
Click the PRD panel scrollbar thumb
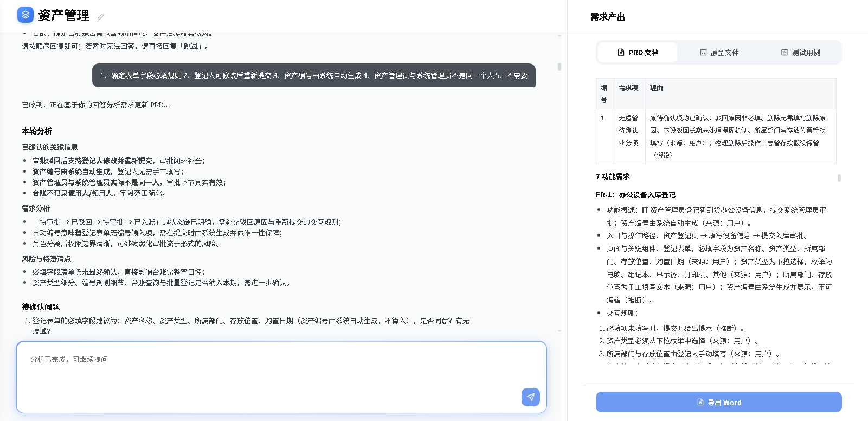pos(839,178)
